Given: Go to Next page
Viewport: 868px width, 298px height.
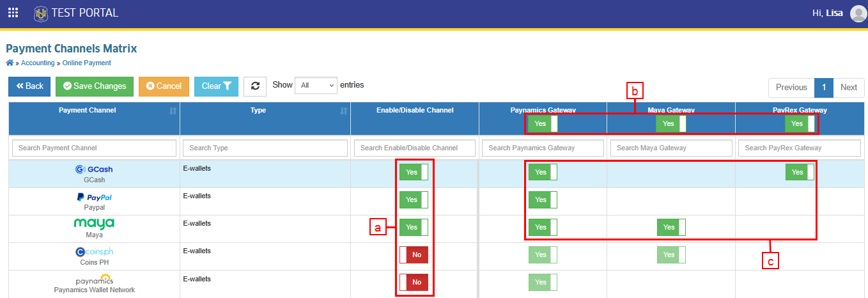Looking at the screenshot, I should (x=848, y=88).
